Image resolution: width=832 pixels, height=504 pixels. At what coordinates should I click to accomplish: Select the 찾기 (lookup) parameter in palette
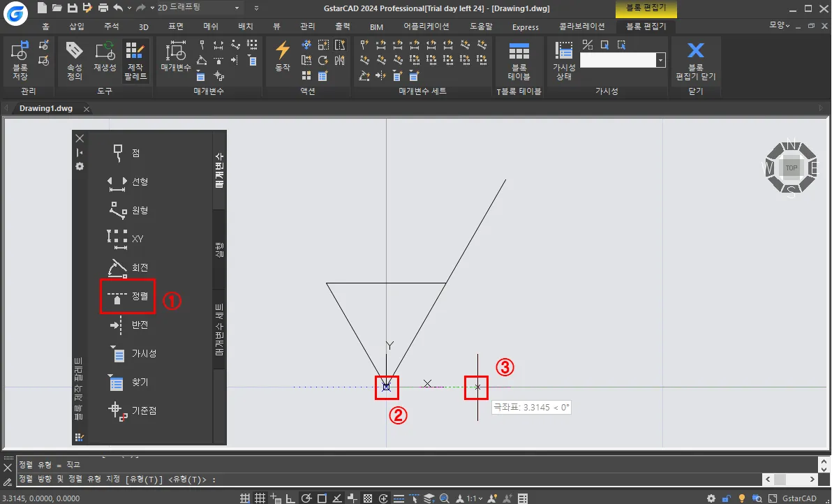pos(127,382)
